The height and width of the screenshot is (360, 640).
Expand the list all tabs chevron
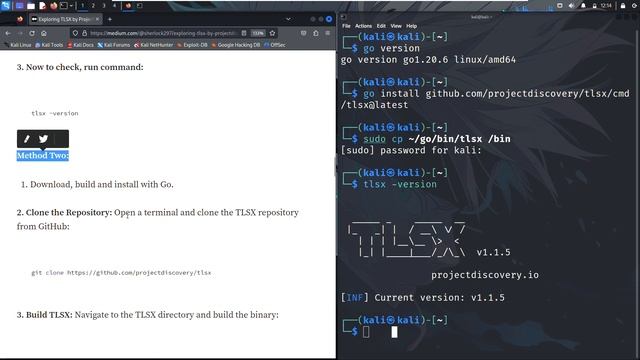[288, 19]
